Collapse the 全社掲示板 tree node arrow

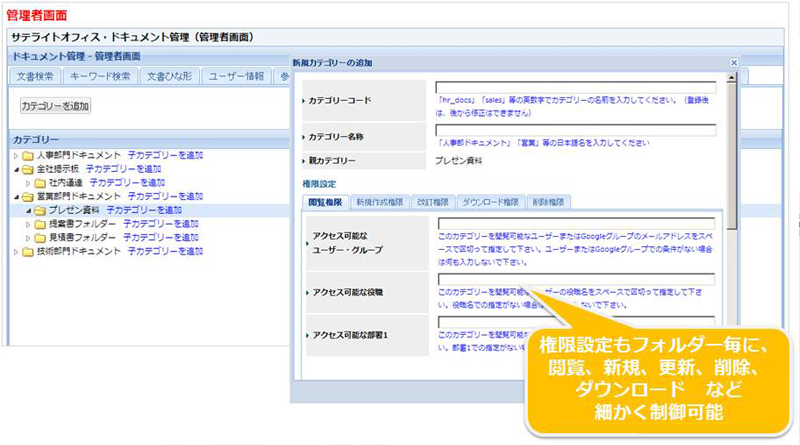[15, 170]
